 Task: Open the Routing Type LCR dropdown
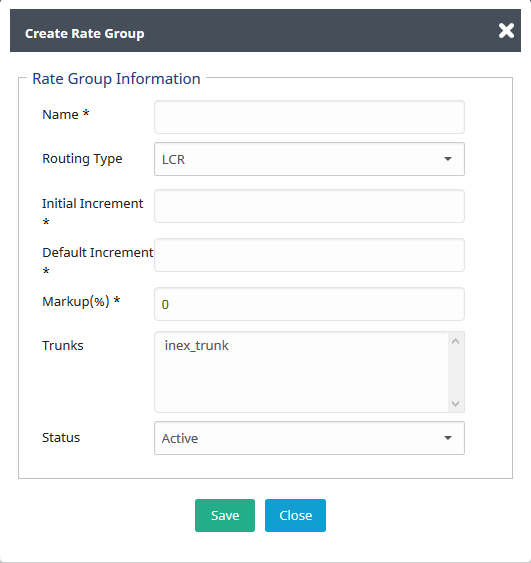[309, 159]
